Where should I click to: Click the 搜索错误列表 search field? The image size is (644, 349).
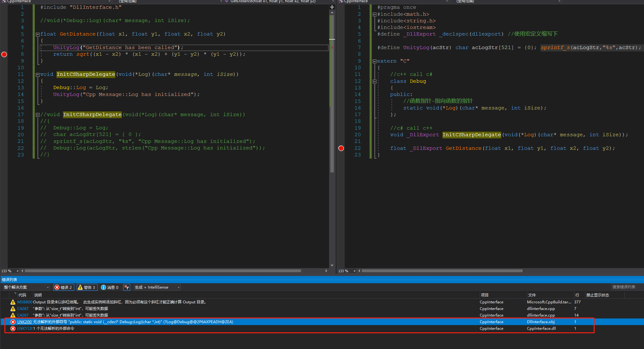tap(625, 287)
